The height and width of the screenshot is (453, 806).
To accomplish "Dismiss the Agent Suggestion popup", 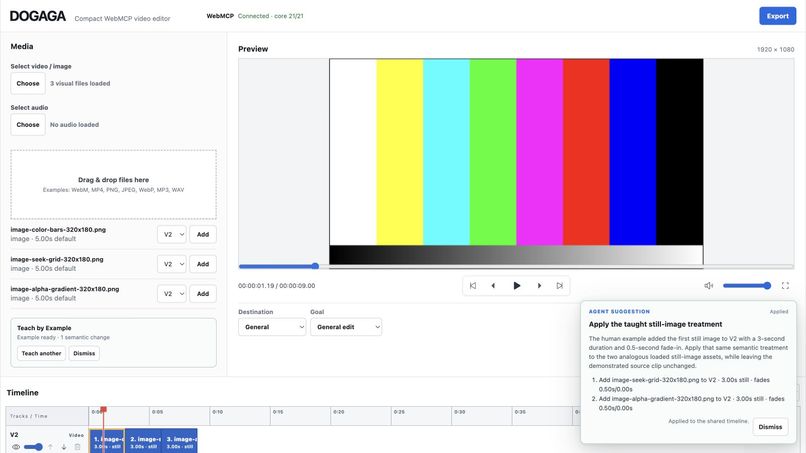I will 770,427.
